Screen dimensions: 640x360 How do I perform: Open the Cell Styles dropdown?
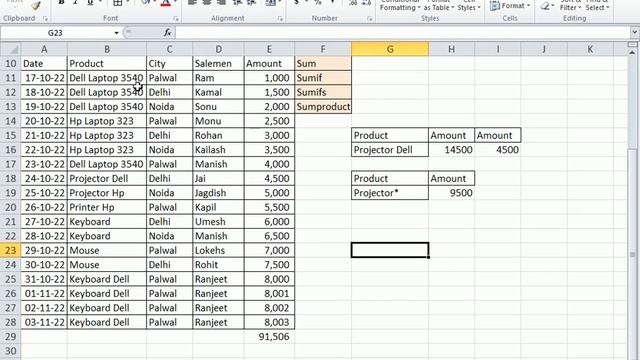[x=469, y=5]
